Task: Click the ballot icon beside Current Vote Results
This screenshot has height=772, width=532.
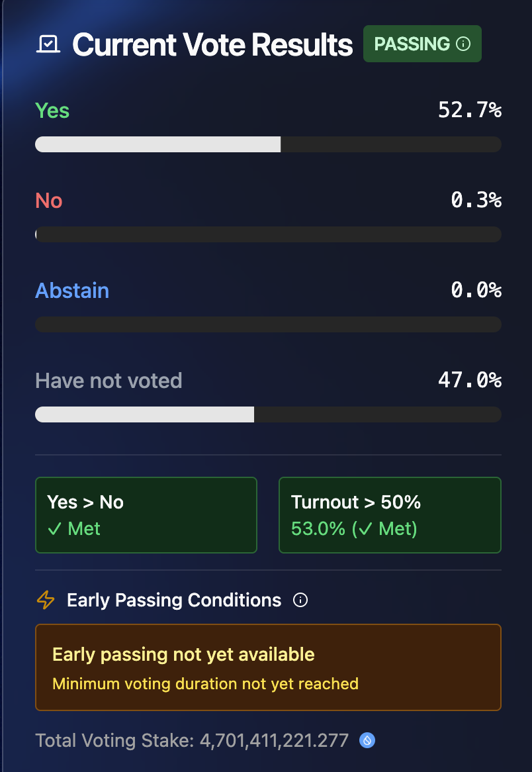Action: (x=48, y=44)
